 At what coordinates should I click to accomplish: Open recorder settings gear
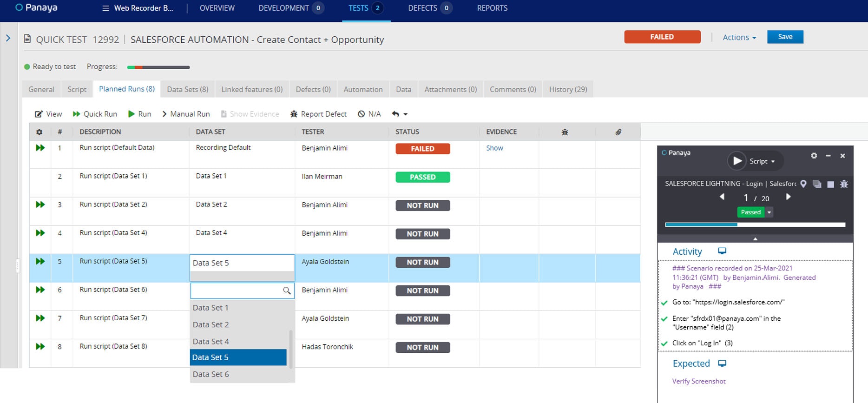pyautogui.click(x=814, y=156)
